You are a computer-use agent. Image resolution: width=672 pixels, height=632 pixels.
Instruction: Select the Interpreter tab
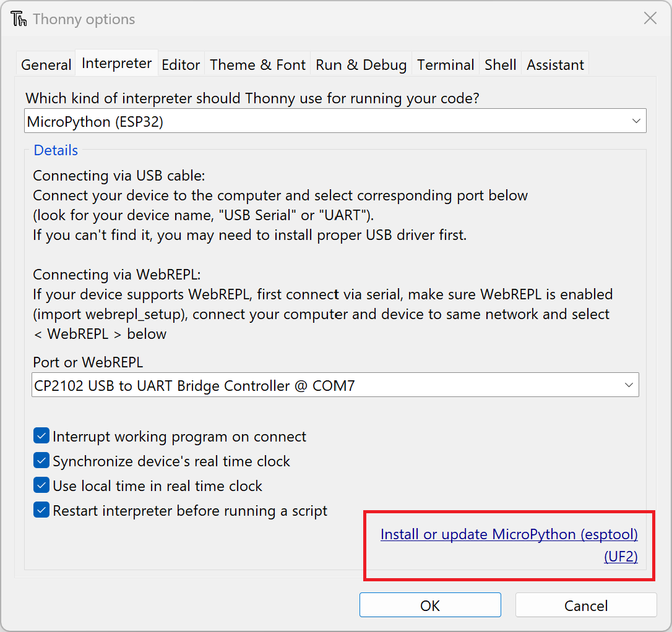point(116,63)
